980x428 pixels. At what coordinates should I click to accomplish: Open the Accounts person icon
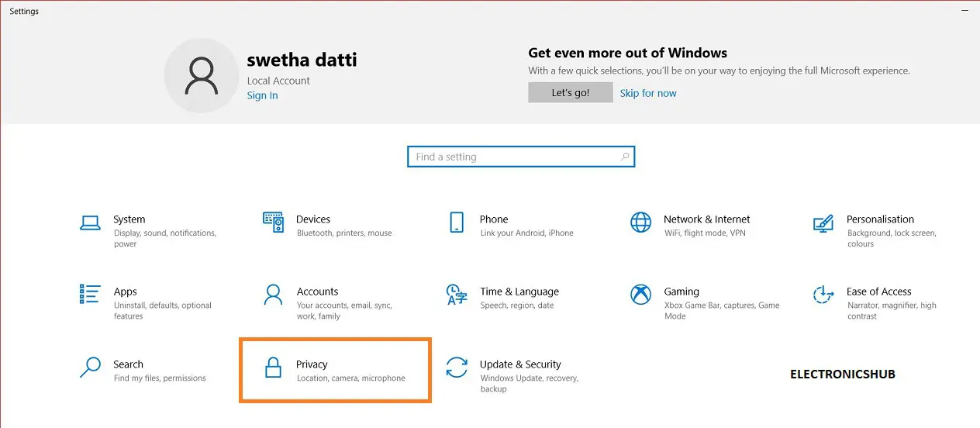pos(273,295)
